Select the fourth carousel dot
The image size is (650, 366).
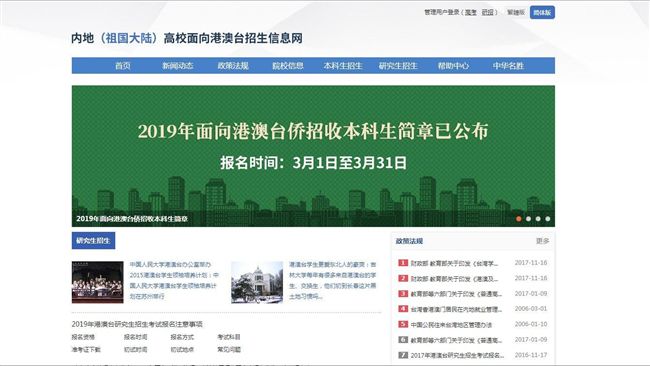[x=548, y=218]
